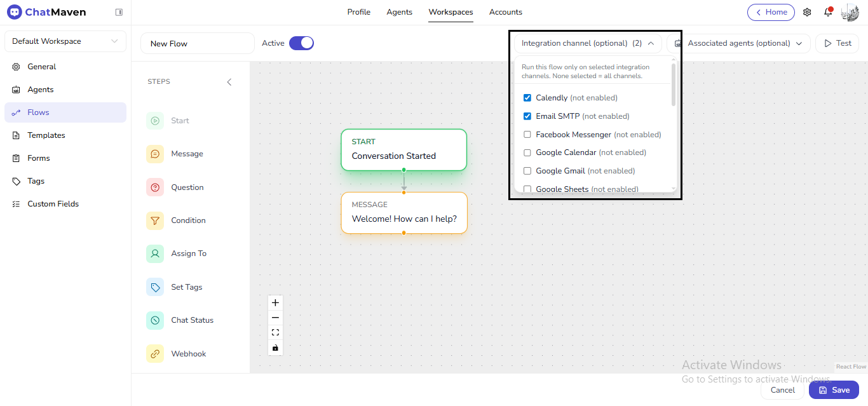The width and height of the screenshot is (868, 406).
Task: Select the Message step icon
Action: pos(154,153)
